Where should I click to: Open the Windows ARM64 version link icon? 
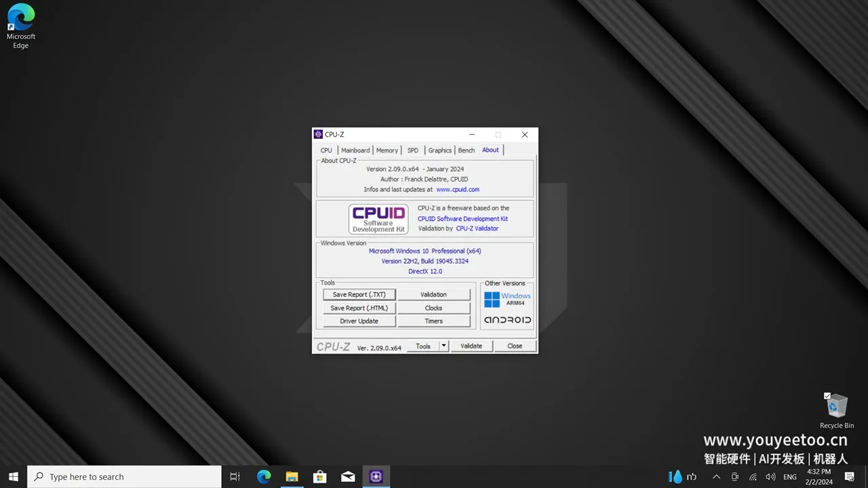click(507, 299)
